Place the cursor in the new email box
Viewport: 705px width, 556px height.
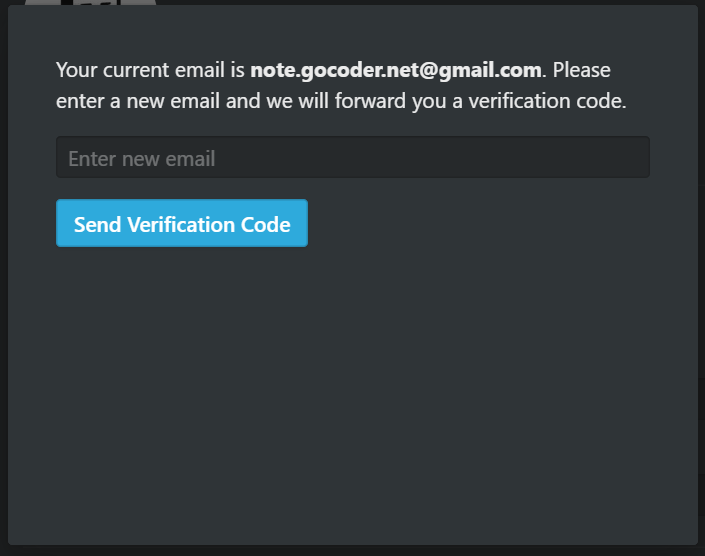coord(352,157)
